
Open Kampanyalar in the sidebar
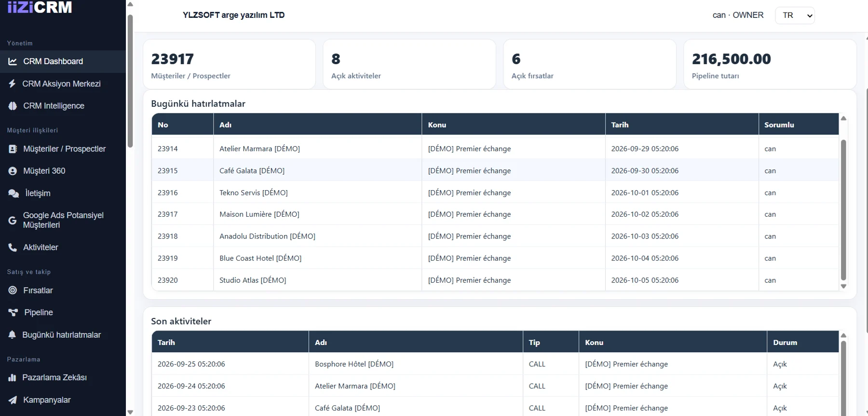tap(63, 400)
